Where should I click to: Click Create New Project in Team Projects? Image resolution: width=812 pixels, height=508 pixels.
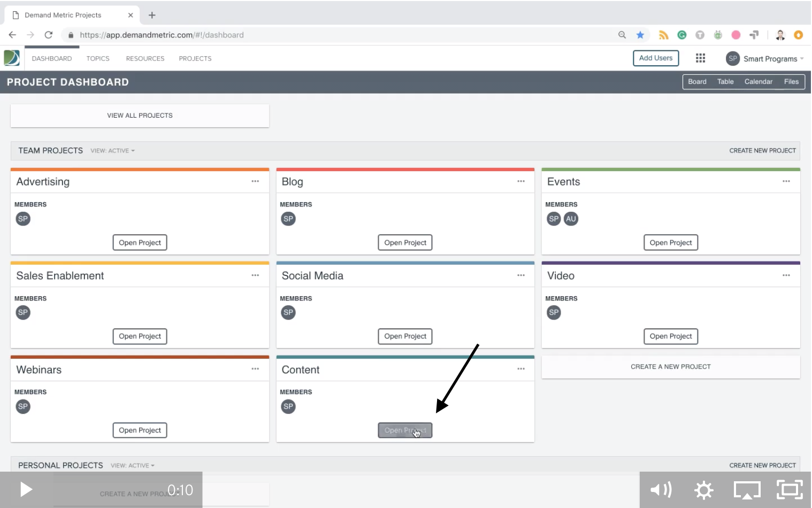[762, 151]
